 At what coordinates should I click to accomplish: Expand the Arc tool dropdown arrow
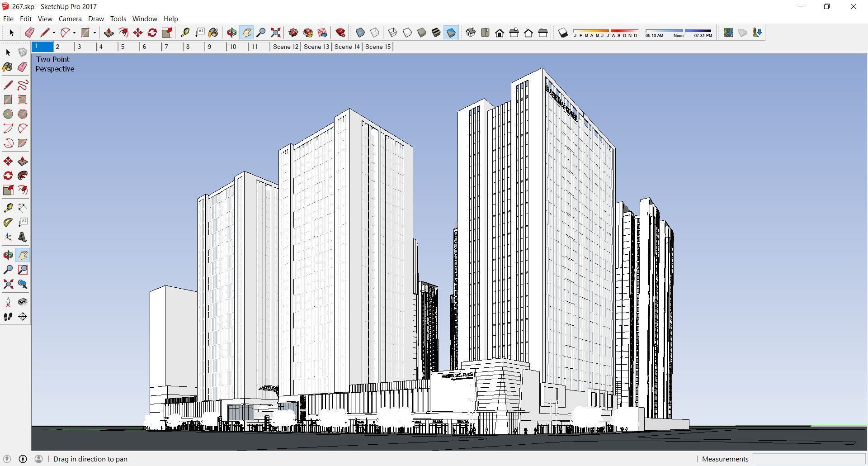click(x=74, y=33)
